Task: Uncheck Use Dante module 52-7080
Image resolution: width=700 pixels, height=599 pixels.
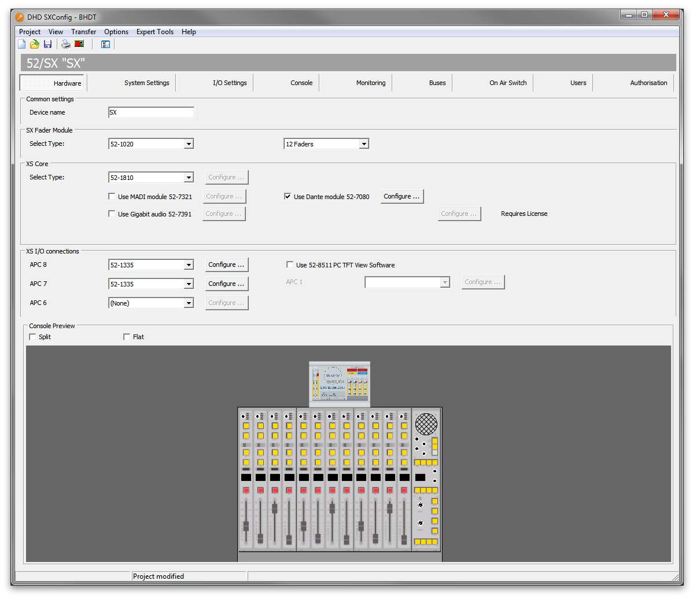Action: click(288, 197)
